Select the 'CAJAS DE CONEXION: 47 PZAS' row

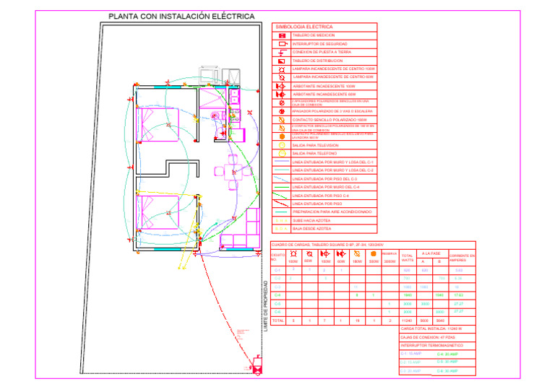[x=437, y=338]
